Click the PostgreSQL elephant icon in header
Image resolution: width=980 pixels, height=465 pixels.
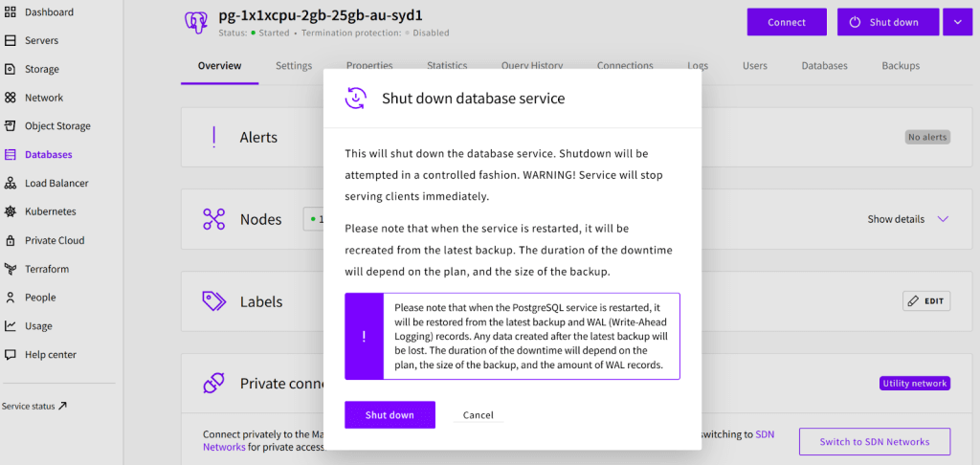(195, 21)
